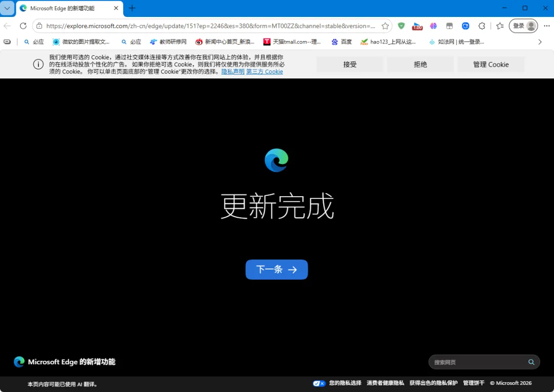Click the Edge logo above 更新完成
Screen dimensions: 554x392
(x=276, y=160)
